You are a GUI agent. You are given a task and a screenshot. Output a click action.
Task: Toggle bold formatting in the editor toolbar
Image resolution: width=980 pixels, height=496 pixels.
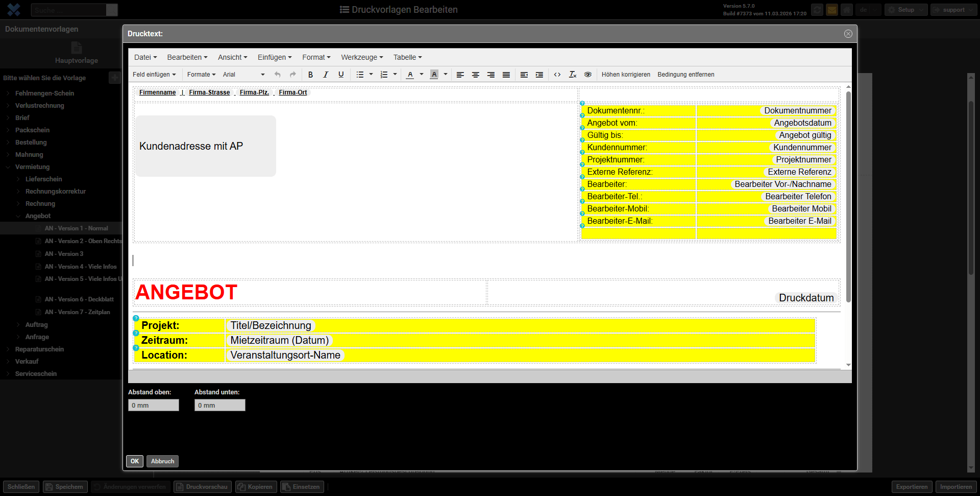click(310, 75)
